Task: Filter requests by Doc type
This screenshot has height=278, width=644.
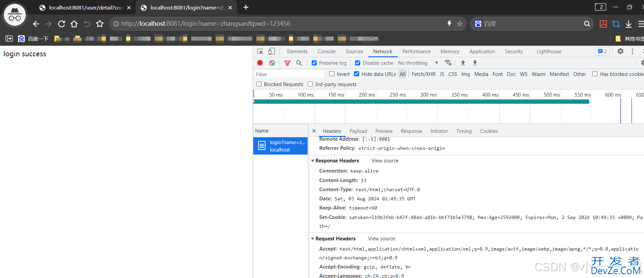Action: click(511, 74)
